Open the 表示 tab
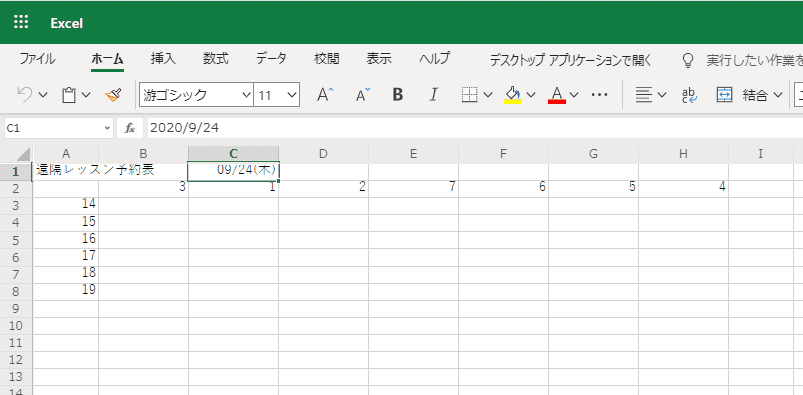 (x=379, y=59)
